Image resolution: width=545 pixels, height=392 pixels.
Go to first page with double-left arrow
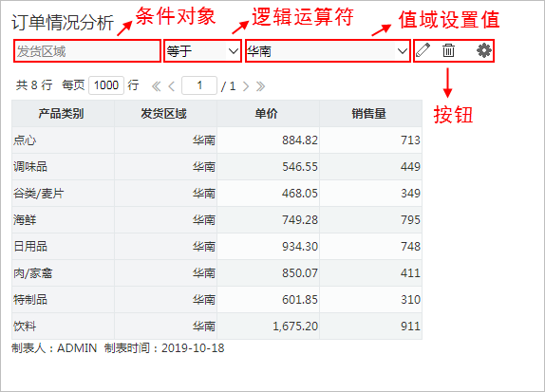point(157,86)
